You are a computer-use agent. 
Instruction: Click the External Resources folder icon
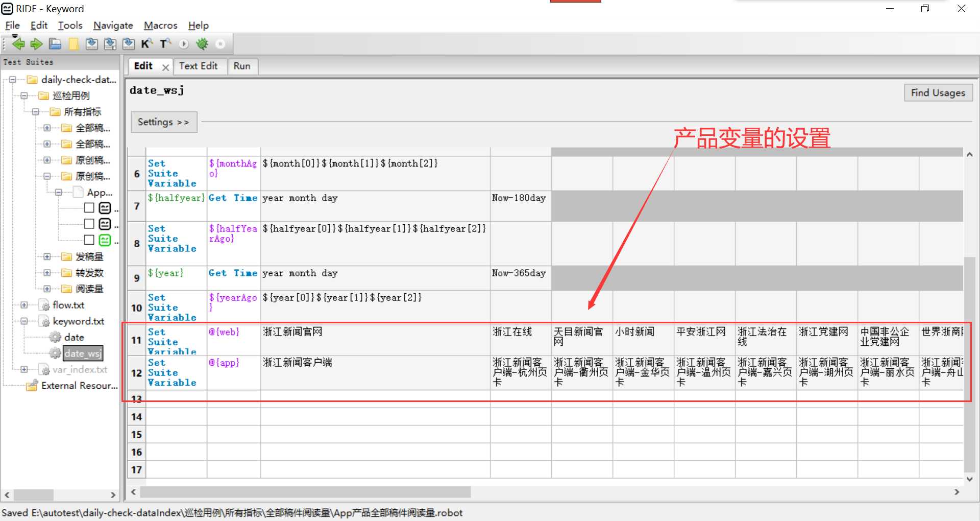coord(32,386)
